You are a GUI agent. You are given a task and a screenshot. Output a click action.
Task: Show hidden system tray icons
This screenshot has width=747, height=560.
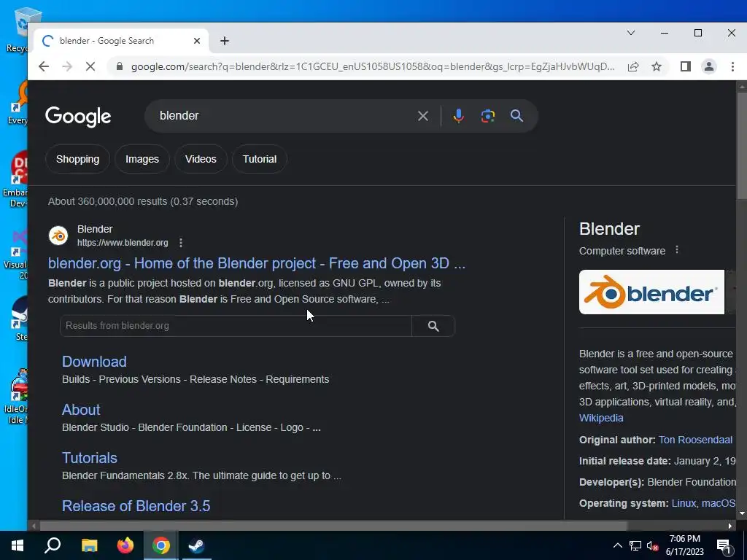tap(617, 545)
